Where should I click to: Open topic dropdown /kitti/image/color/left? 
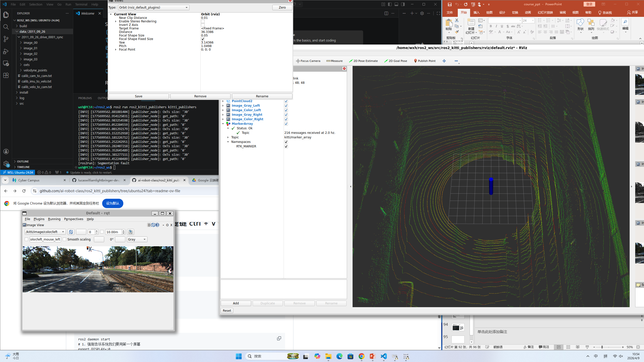pyautogui.click(x=45, y=232)
